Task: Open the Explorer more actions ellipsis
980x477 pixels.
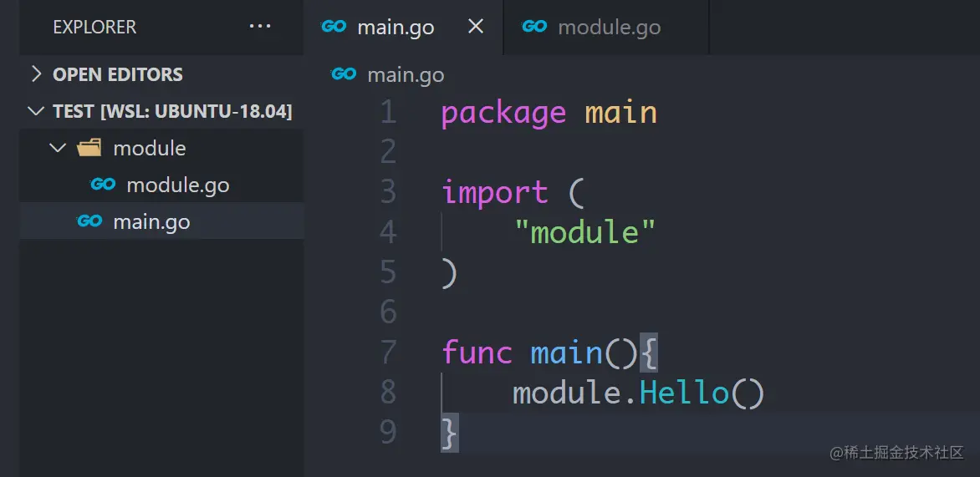Action: coord(260,27)
